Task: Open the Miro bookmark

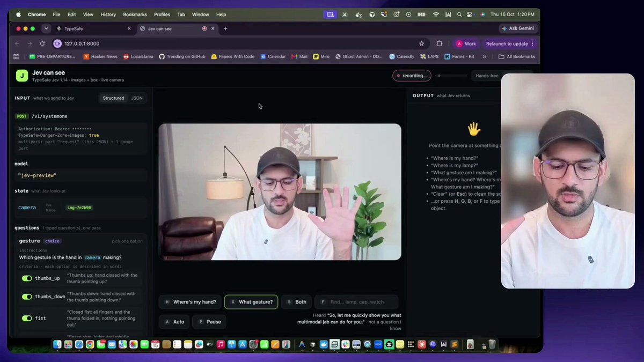Action: 321,56
